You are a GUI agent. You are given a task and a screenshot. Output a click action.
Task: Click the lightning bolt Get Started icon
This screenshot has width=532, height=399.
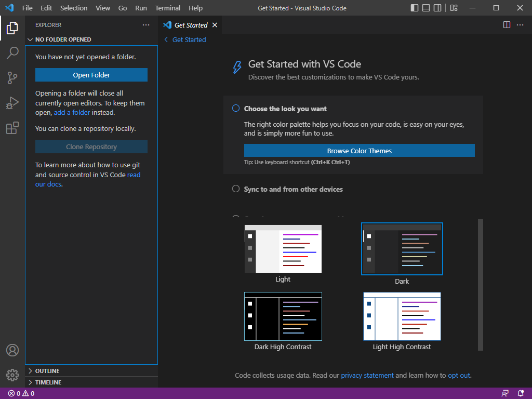point(237,67)
